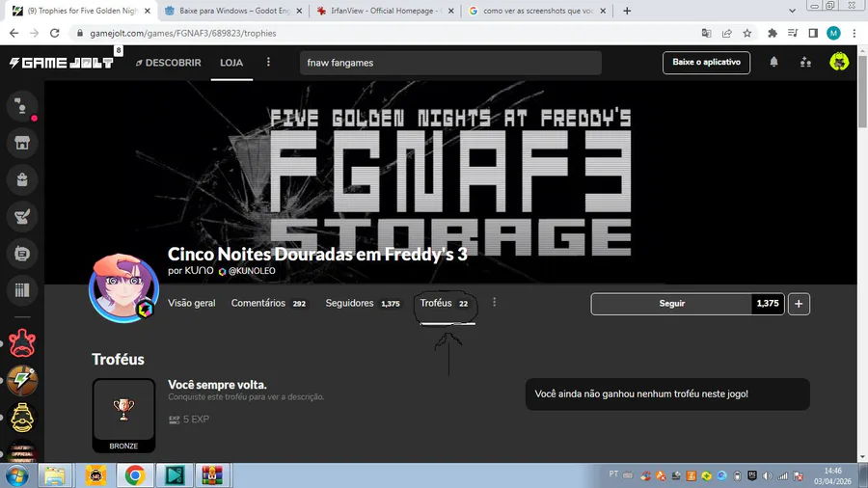Open Chrome profile M icon

pyautogui.click(x=833, y=33)
